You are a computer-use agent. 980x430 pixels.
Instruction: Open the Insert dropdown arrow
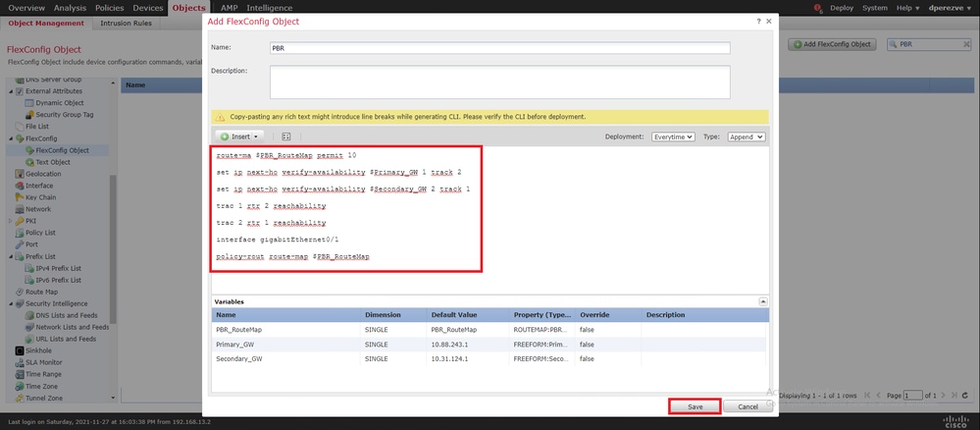[x=255, y=136]
